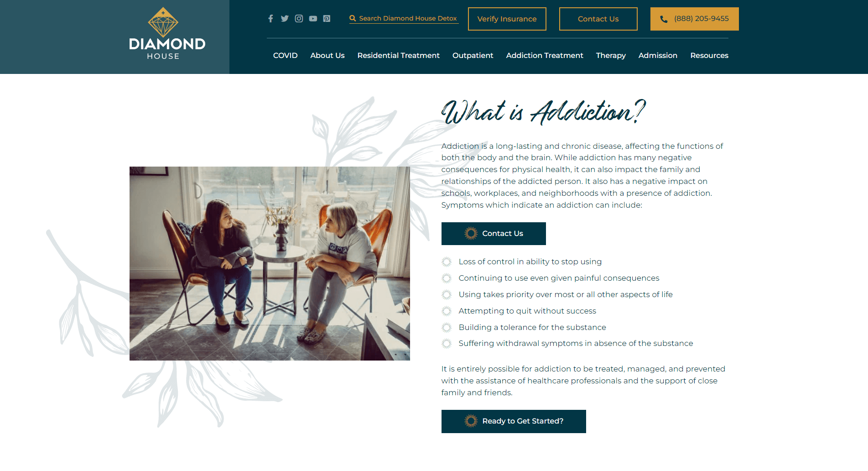Open the About Us menu
Screen dimensions: 868x471
(x=327, y=55)
